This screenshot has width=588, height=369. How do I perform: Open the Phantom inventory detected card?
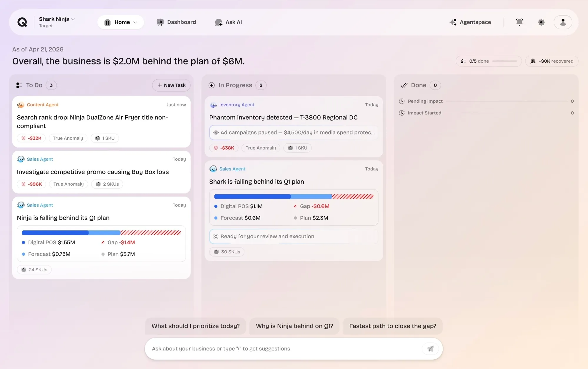pyautogui.click(x=294, y=127)
